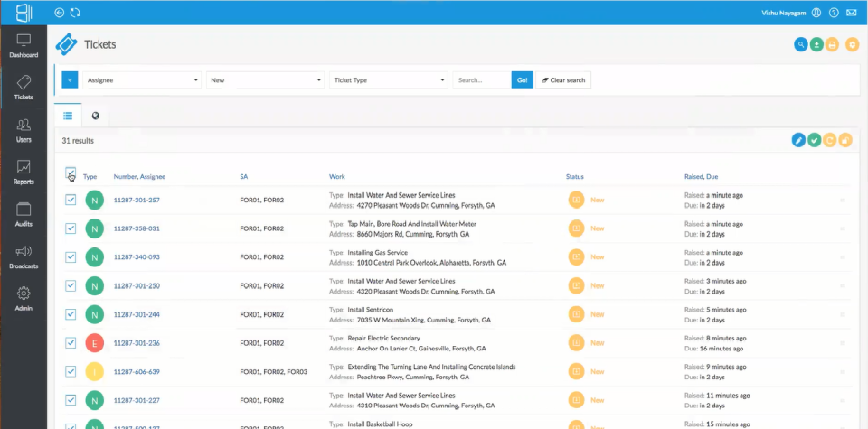
Task: Toggle the select-all checkbox in header
Action: [71, 173]
